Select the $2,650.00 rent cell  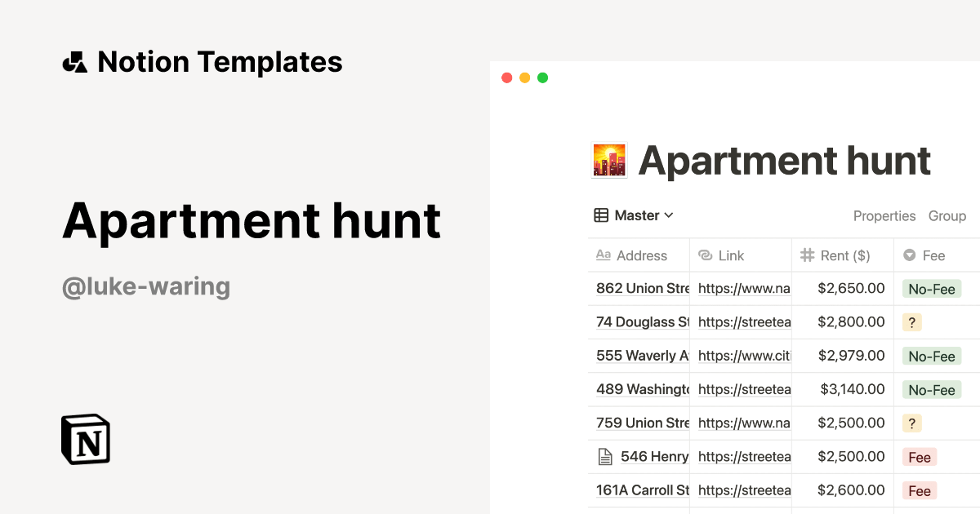pyautogui.click(x=851, y=288)
